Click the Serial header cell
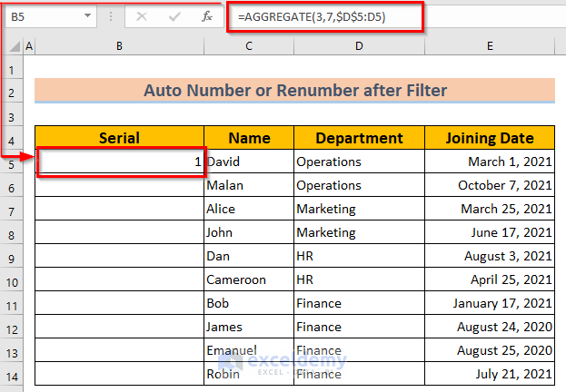The image size is (566, 392). [x=119, y=138]
